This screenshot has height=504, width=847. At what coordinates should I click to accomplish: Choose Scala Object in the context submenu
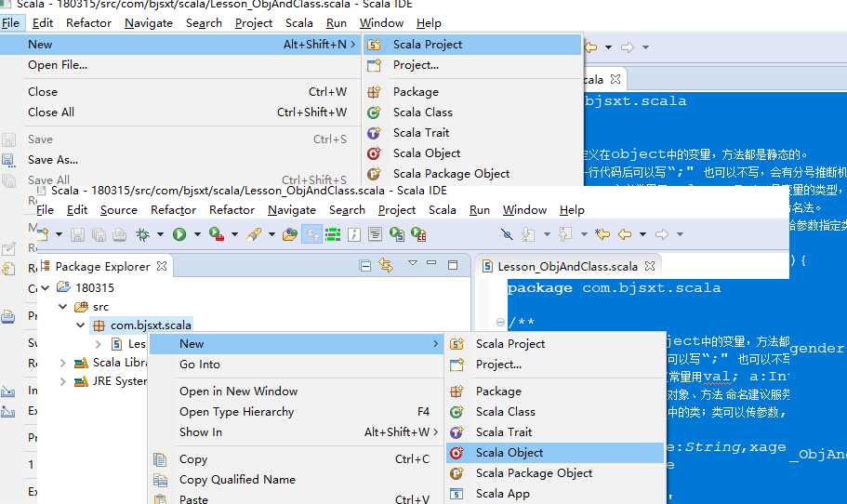coord(555,453)
